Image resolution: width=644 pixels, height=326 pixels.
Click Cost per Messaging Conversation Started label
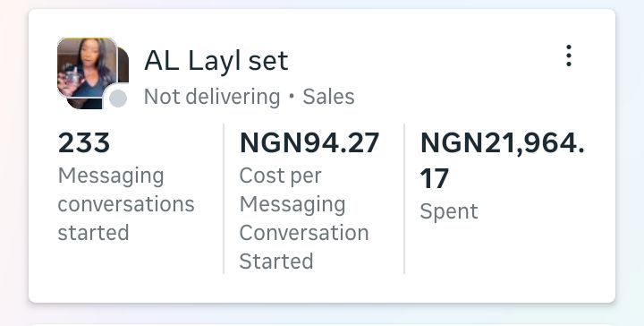(304, 219)
